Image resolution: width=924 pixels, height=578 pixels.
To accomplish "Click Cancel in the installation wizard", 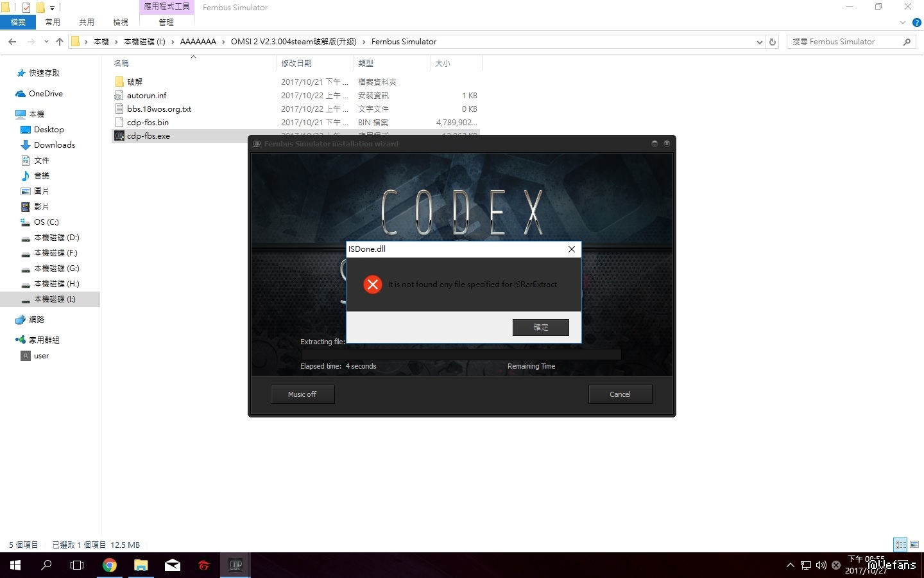I will point(620,394).
